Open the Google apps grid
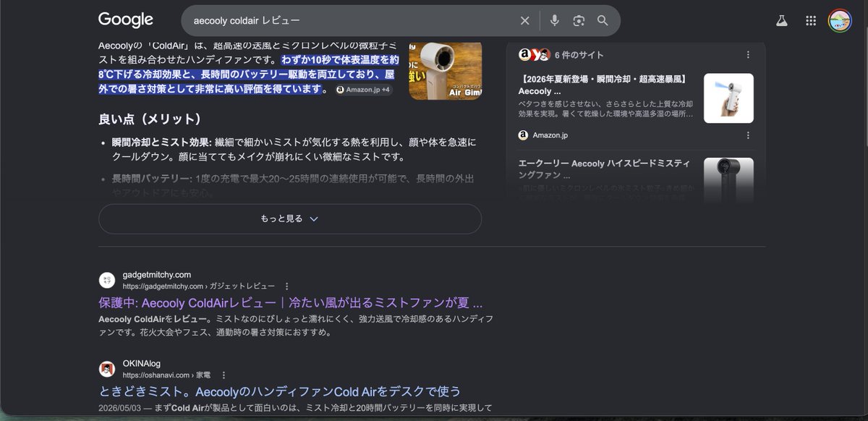This screenshot has height=421, width=868. [811, 21]
